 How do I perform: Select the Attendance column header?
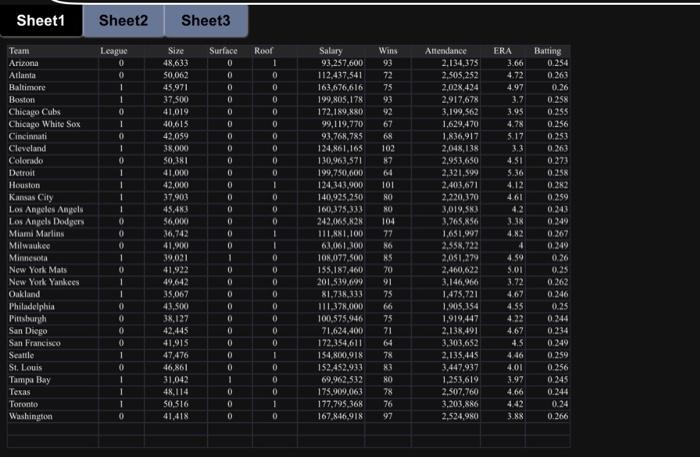(446, 51)
